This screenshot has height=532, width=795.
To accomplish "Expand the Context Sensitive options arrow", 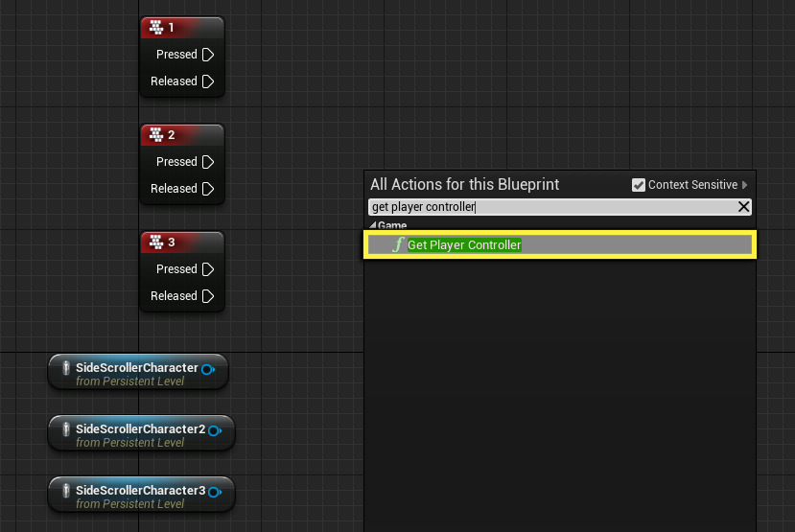I will point(745,185).
